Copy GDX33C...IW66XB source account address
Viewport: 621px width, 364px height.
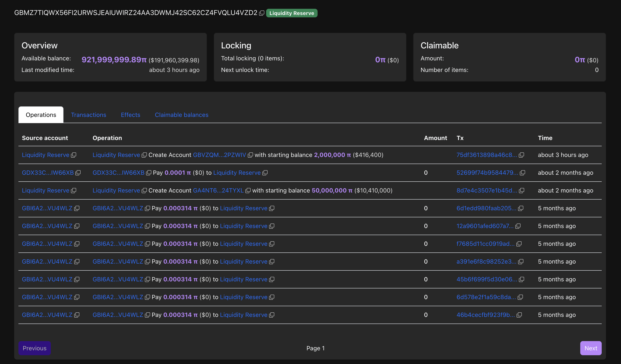click(x=78, y=173)
